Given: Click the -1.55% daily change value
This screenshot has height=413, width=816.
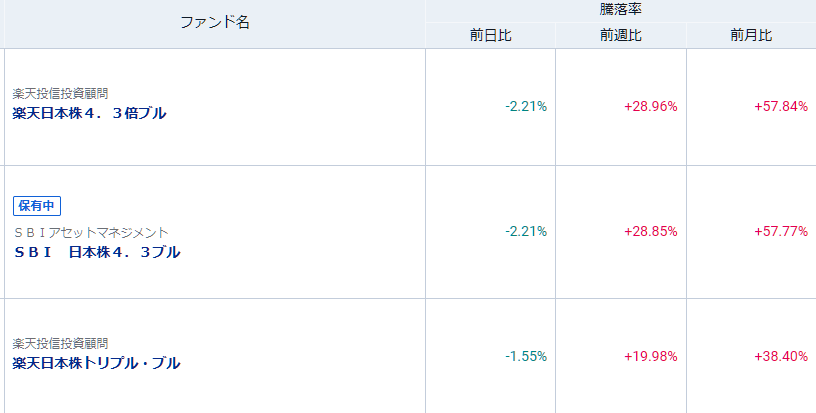Looking at the screenshot, I should point(526,356).
